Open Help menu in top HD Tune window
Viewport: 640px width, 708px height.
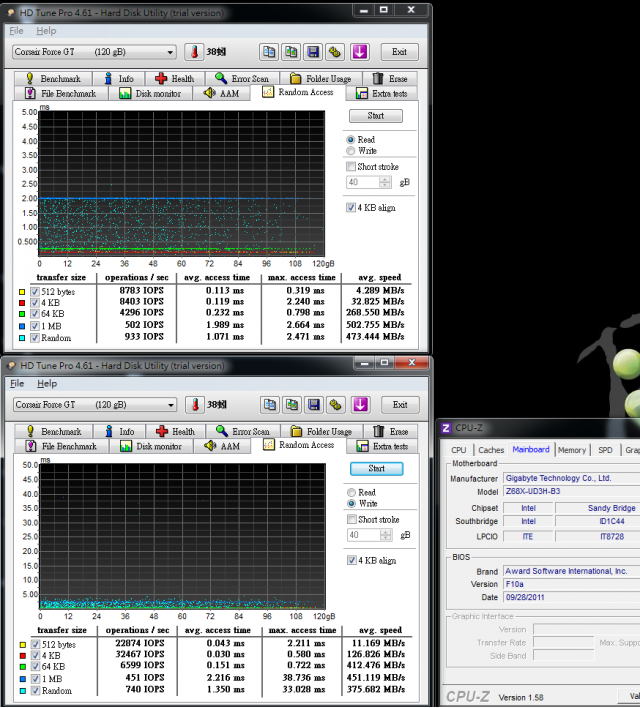(46, 31)
